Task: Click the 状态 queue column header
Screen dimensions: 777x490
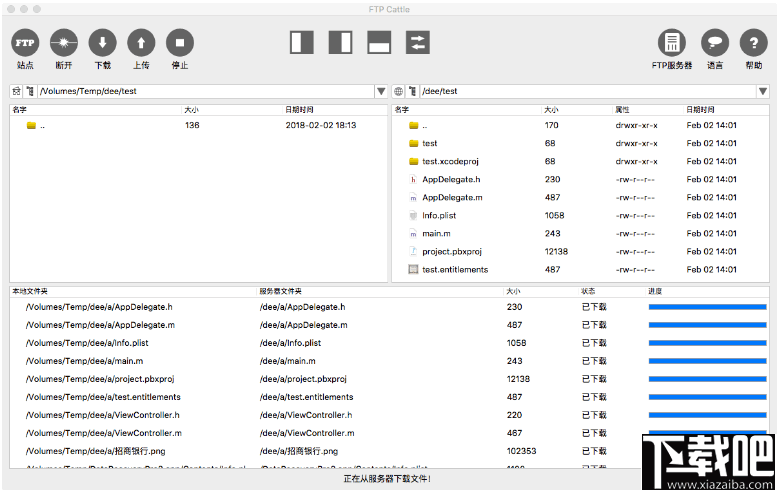Action: 612,291
